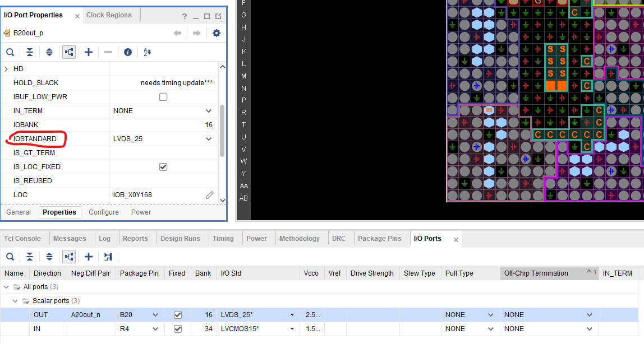
Task: Open the Timing tab
Action: (223, 238)
